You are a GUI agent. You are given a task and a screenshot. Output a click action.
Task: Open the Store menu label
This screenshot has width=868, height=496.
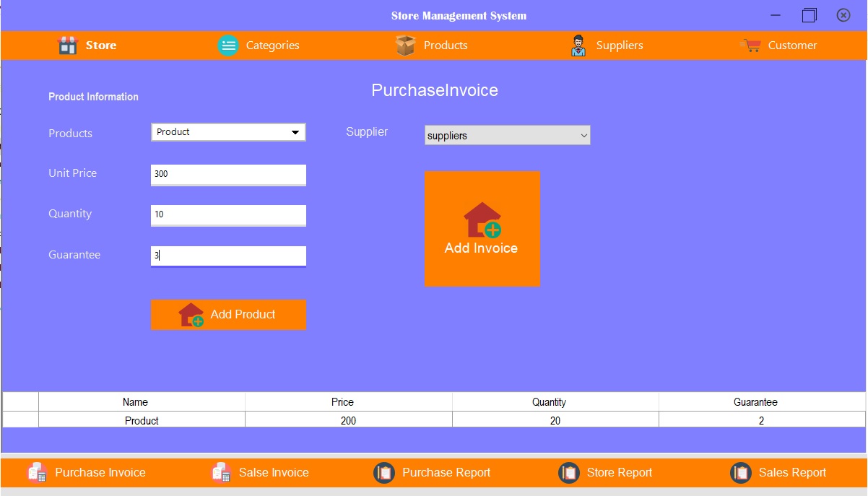click(101, 45)
